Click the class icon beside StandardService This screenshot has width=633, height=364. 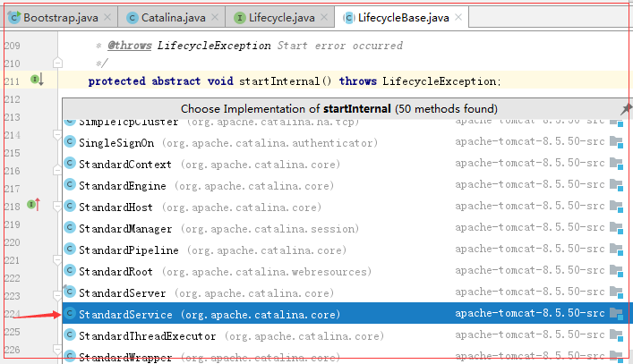(70, 313)
